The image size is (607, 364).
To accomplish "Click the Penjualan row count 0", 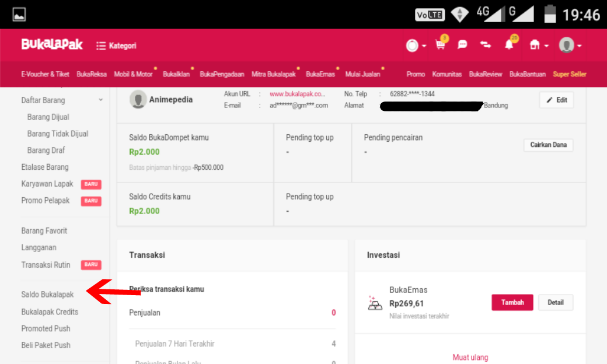I will click(333, 313).
